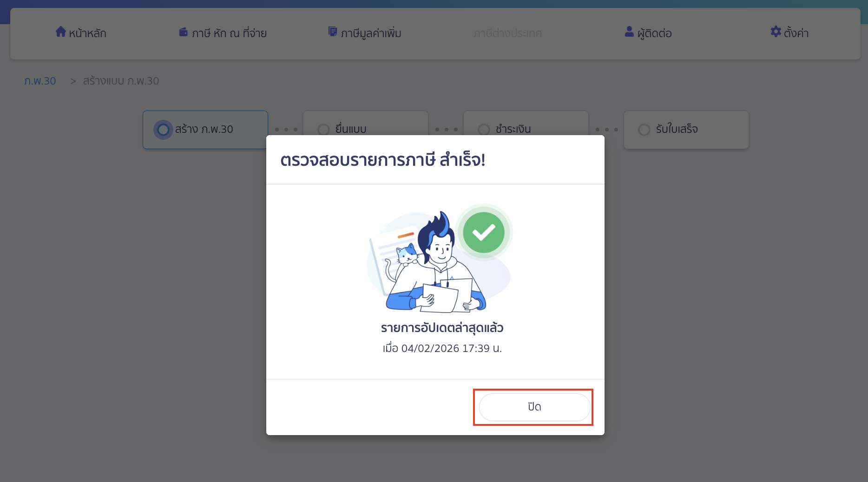Image resolution: width=868 pixels, height=482 pixels.
Task: Select the ชำระเงิน radio button
Action: coord(484,130)
